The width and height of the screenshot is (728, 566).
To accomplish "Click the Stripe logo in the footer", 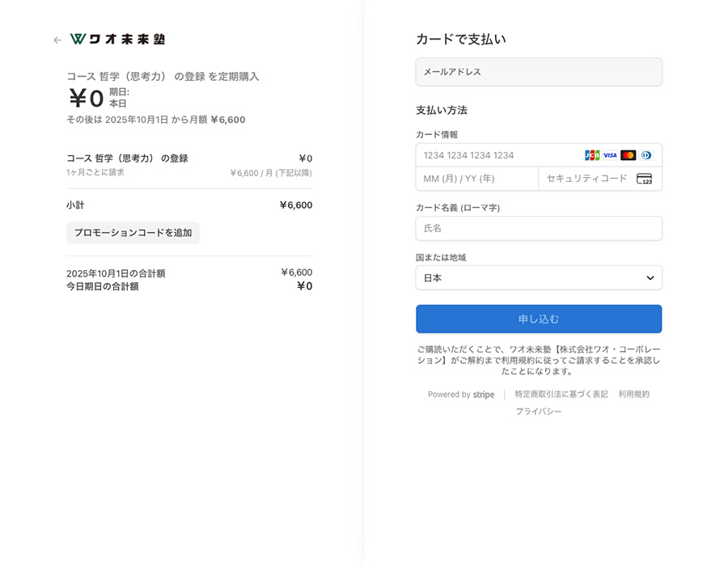I will [483, 395].
